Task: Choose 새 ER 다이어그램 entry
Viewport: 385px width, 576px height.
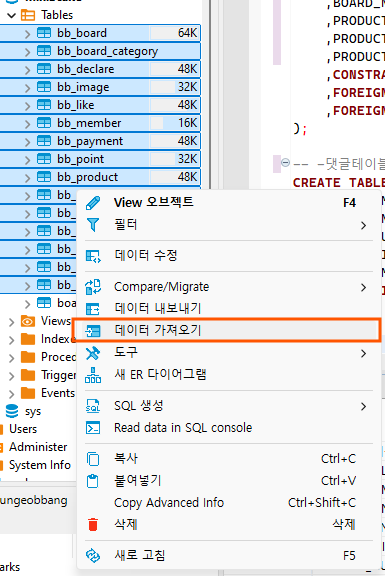Action: point(228,375)
